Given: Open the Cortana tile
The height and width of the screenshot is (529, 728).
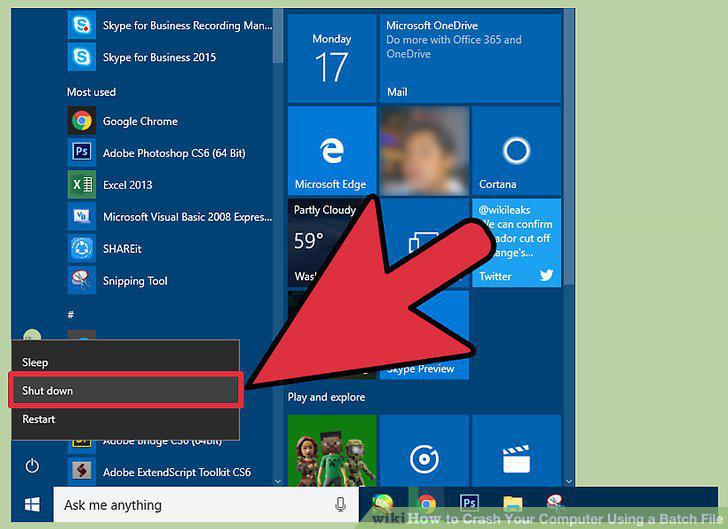Looking at the screenshot, I should [x=516, y=150].
